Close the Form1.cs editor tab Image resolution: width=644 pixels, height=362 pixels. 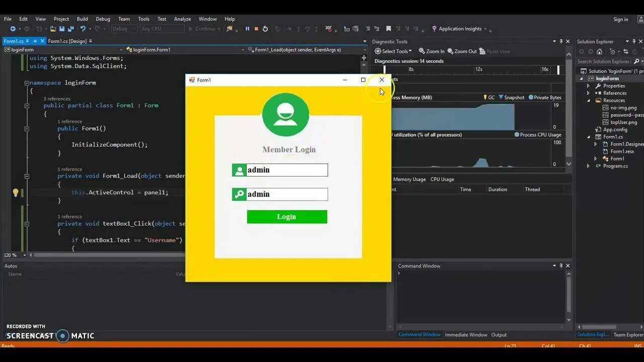click(42, 41)
